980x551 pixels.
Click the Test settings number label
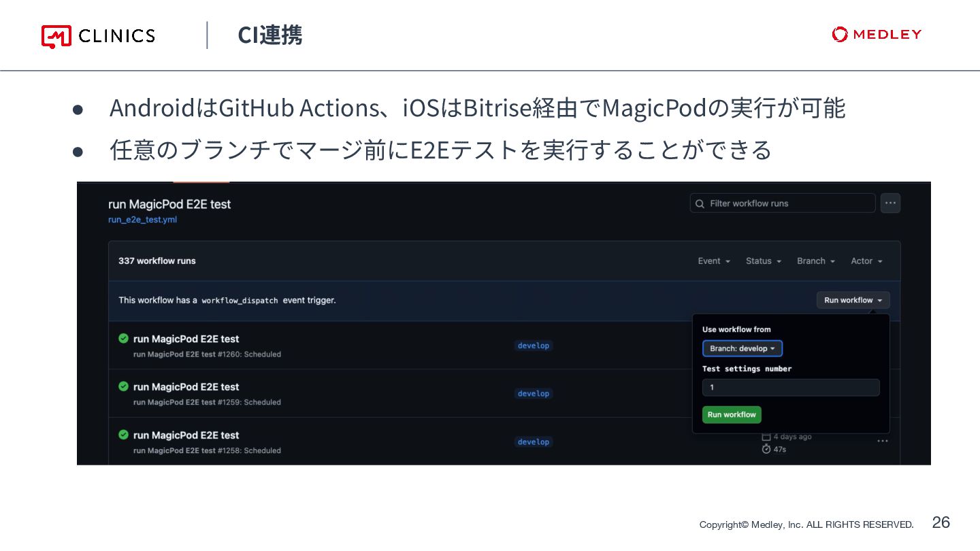747,369
